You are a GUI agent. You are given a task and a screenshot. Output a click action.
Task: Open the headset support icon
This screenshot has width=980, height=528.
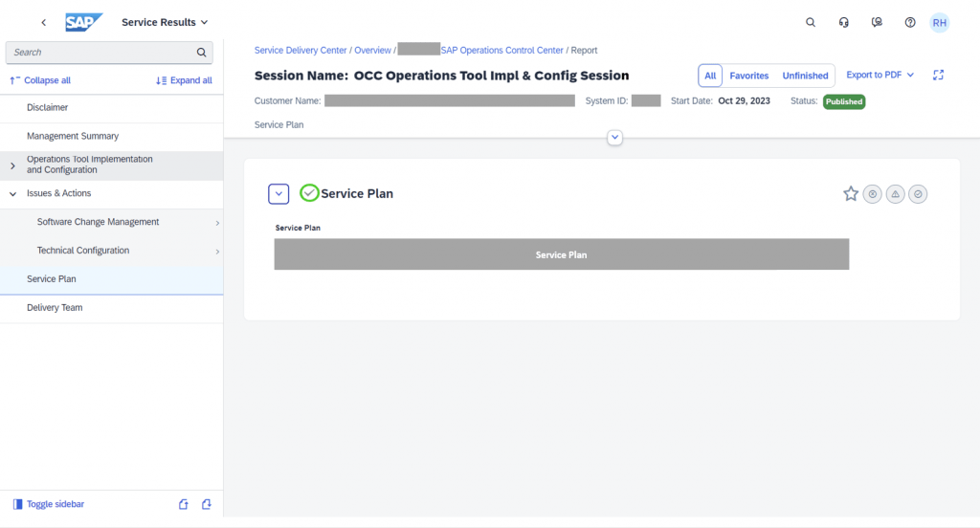844,23
